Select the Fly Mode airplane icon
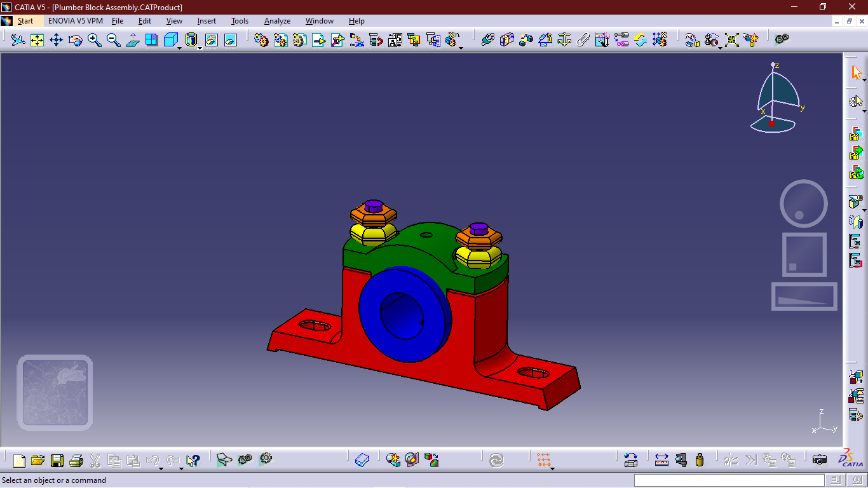 [x=18, y=40]
